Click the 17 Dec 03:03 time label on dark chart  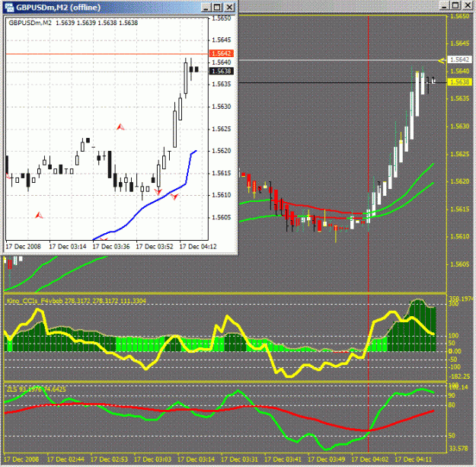(152, 459)
